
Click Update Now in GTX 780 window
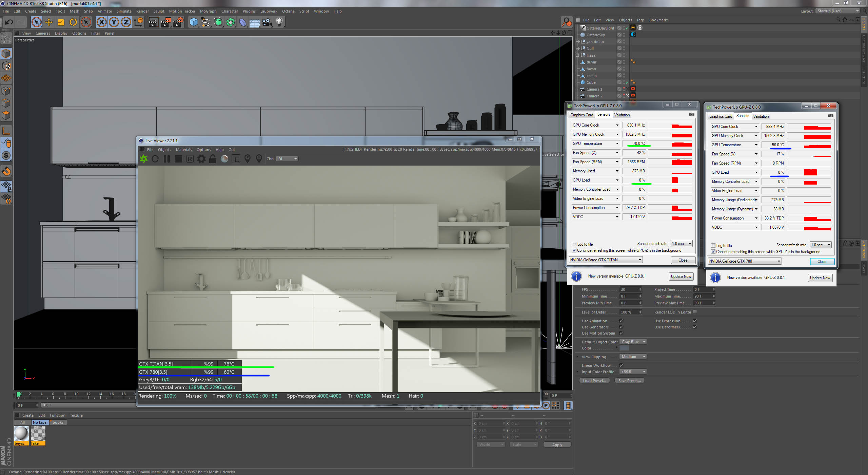point(820,278)
